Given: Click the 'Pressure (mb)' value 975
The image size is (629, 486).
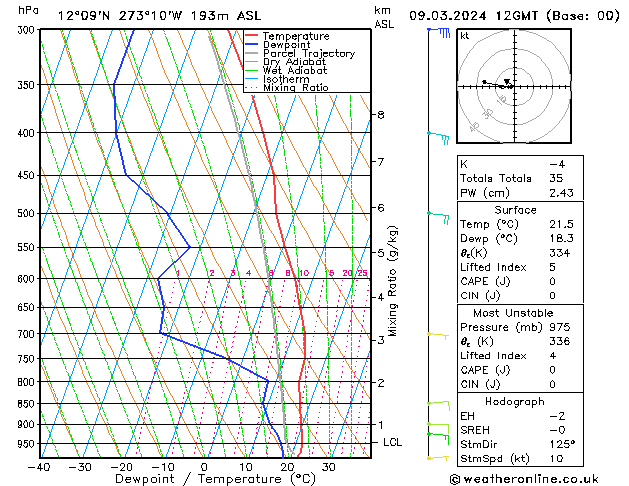Looking at the screenshot, I should [x=560, y=327].
